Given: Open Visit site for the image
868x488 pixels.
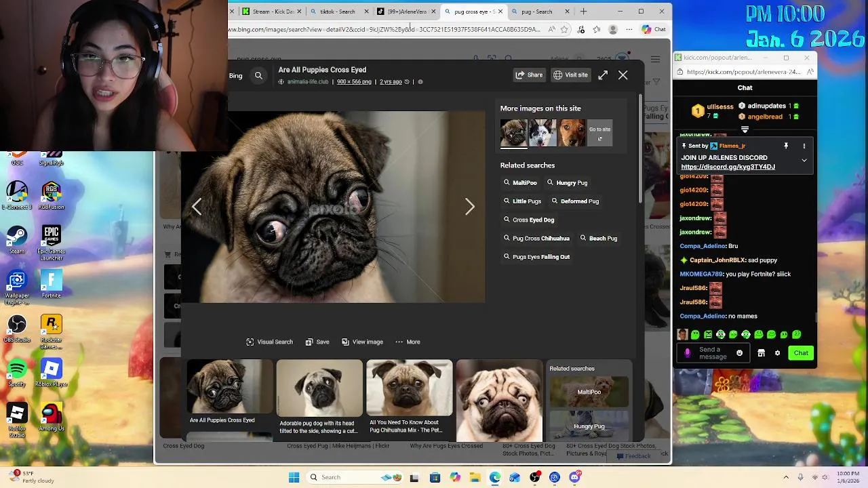Looking at the screenshot, I should pyautogui.click(x=570, y=75).
